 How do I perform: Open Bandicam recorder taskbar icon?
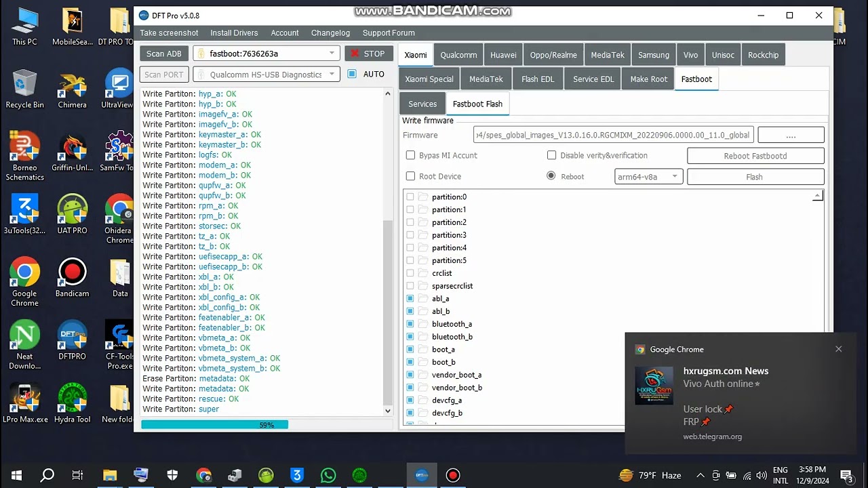click(x=453, y=475)
